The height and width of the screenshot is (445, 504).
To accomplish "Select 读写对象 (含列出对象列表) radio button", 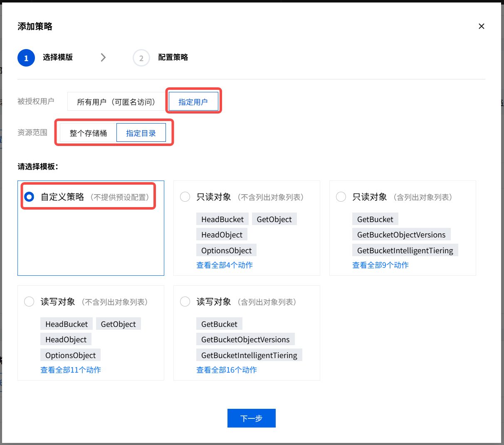I will [x=185, y=302].
